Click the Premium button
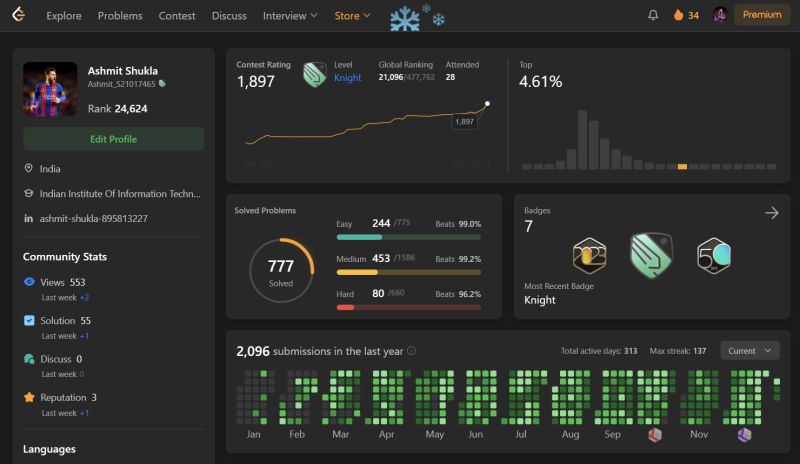 [762, 15]
